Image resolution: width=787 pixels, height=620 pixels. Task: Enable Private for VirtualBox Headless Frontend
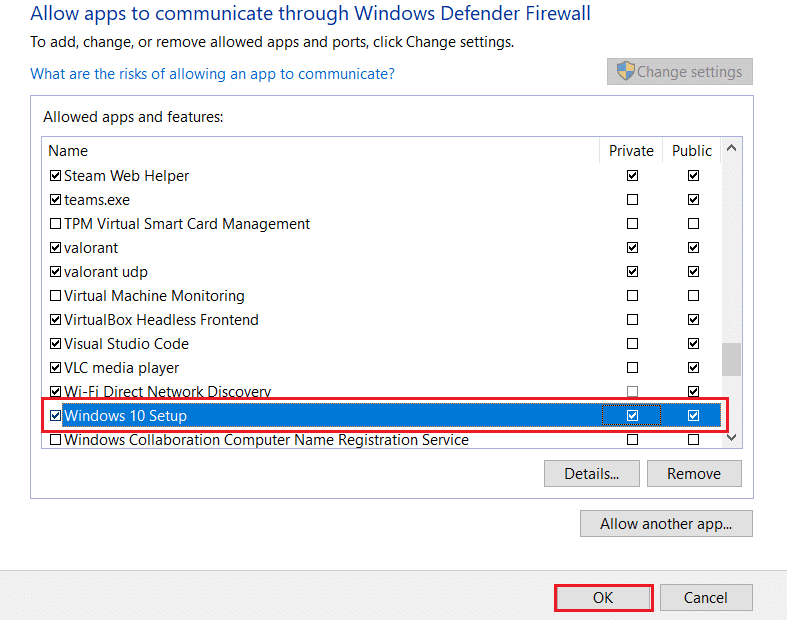pyautogui.click(x=631, y=320)
